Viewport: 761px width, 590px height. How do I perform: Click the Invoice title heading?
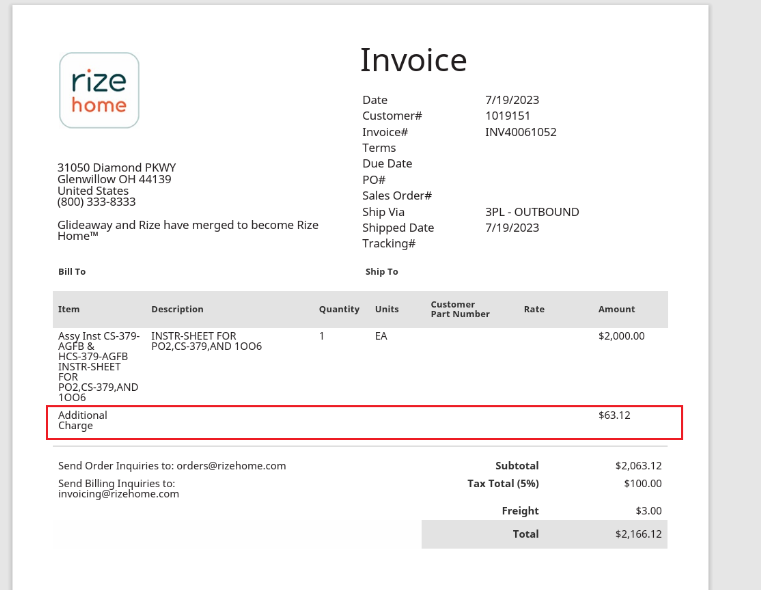[x=413, y=60]
